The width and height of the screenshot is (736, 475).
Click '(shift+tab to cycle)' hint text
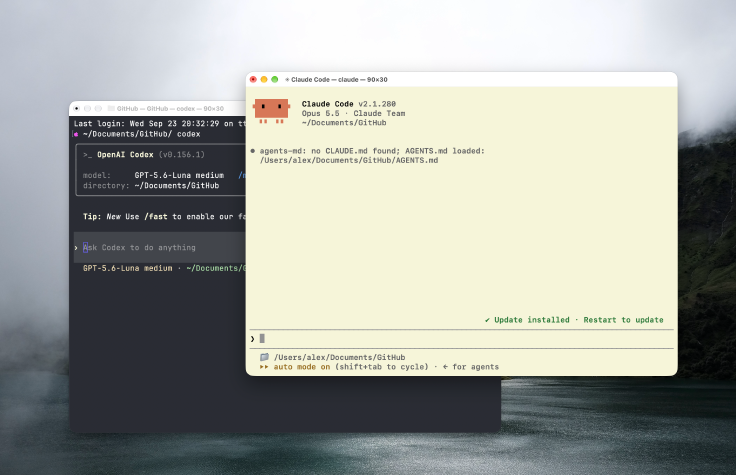[x=382, y=367]
